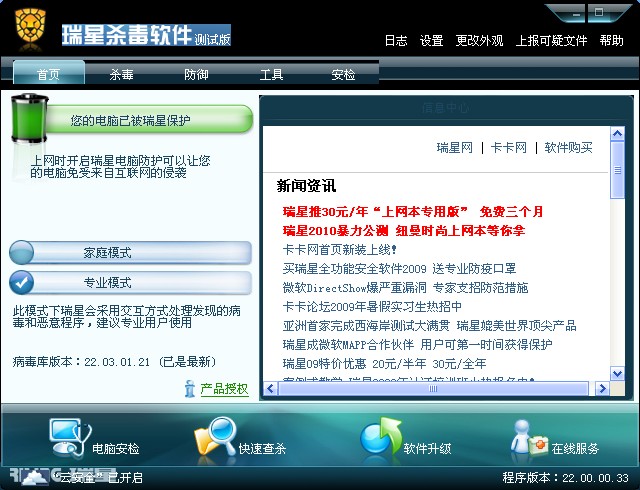Open news 微软DirectShow爆严重漏洞
The image size is (640, 490).
click(x=405, y=288)
